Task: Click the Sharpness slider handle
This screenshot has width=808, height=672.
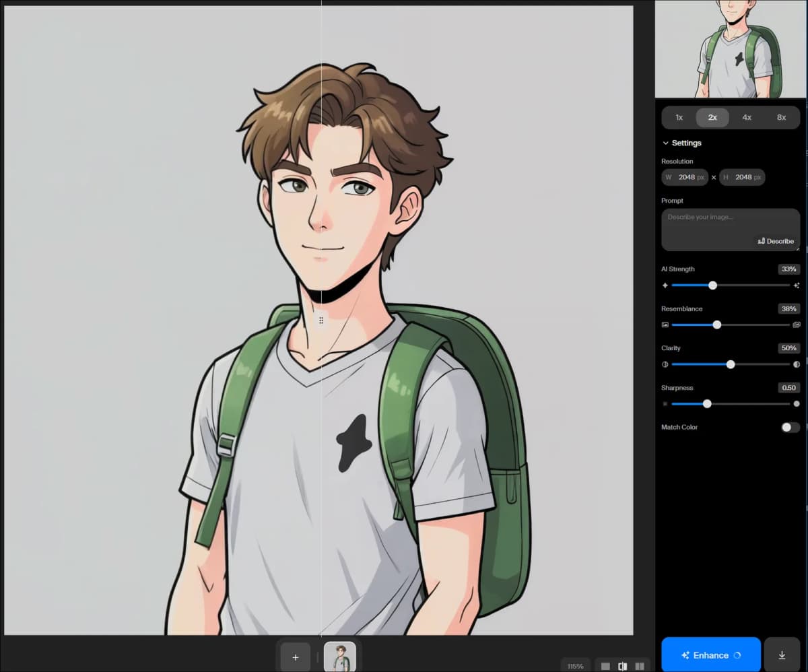Action: [707, 404]
